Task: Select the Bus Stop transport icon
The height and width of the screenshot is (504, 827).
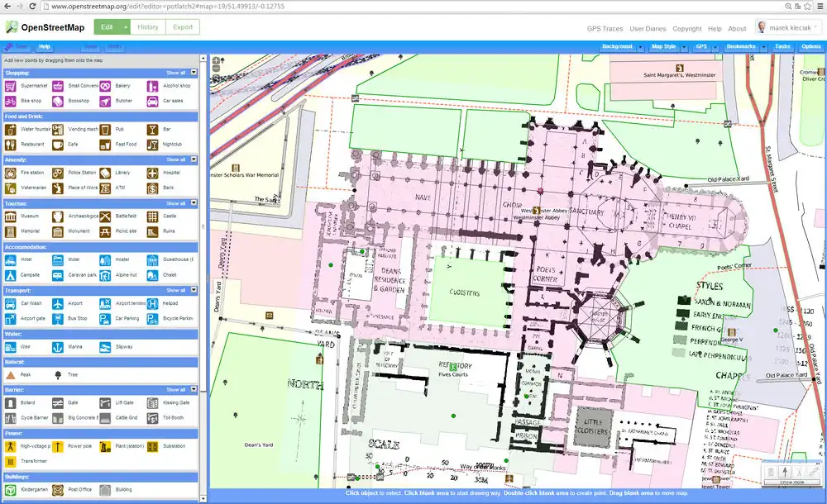Action: coord(58,318)
